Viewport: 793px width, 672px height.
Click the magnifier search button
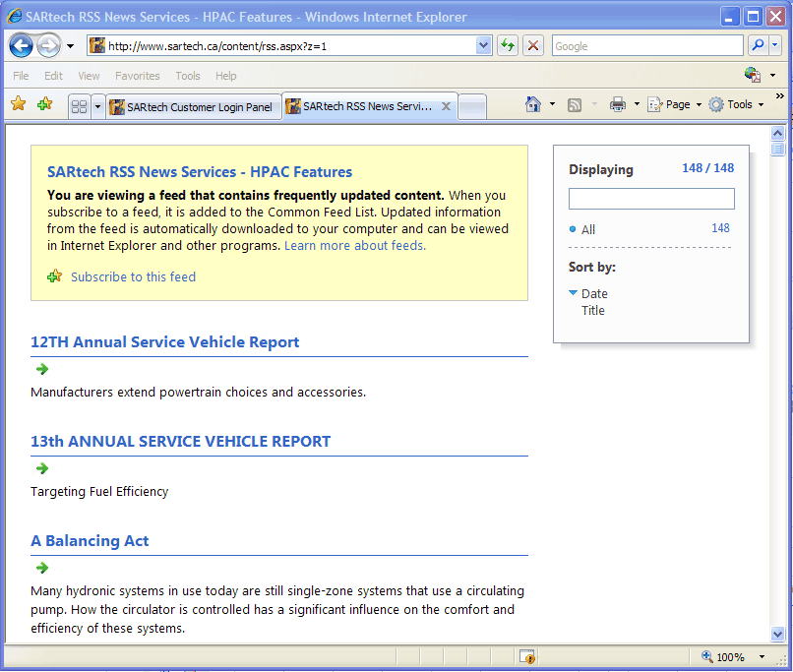[758, 46]
